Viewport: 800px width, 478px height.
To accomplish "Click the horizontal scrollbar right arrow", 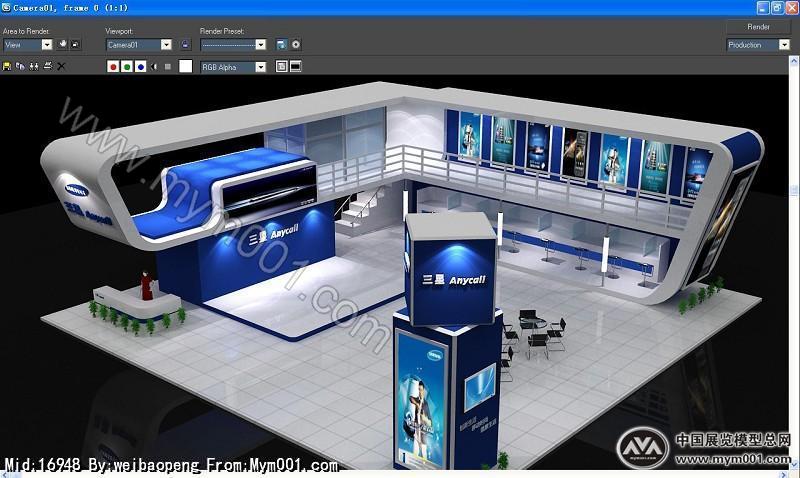I will pos(785,475).
